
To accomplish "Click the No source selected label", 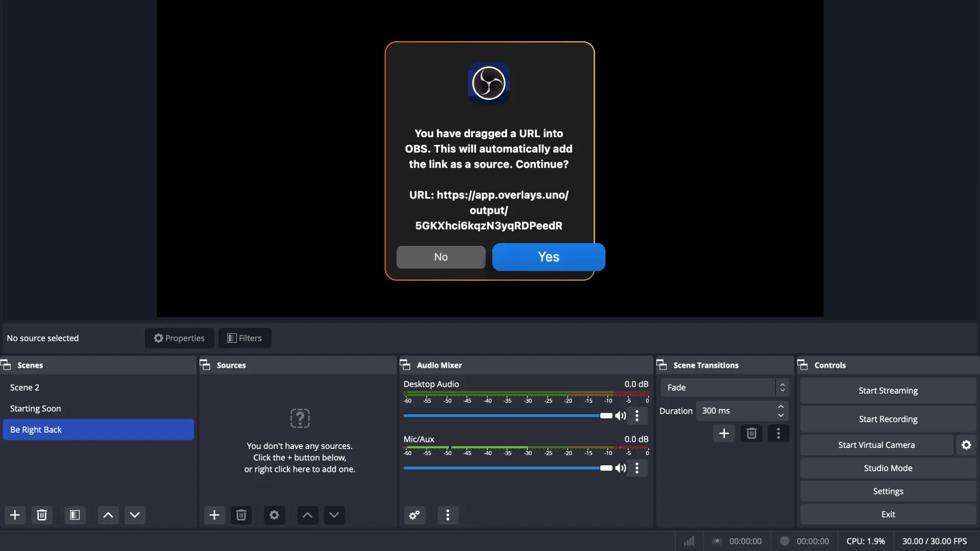I will point(43,338).
